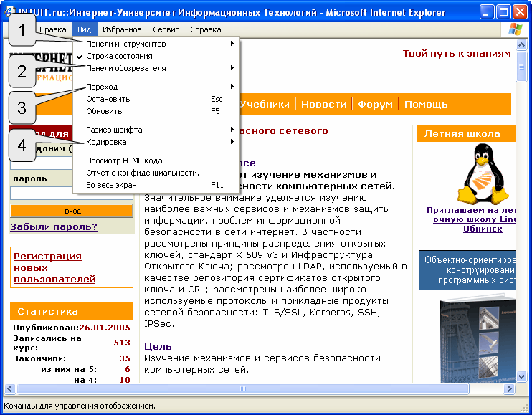Open the Помощь link

426,105
